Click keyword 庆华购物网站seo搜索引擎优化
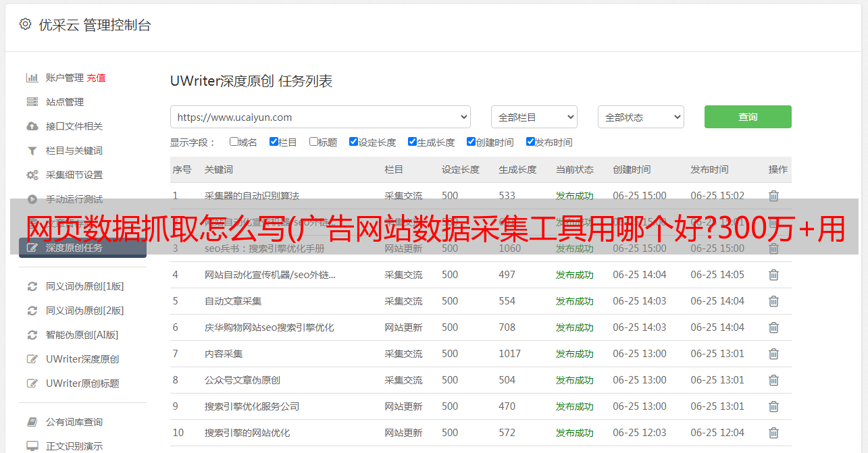 point(270,327)
